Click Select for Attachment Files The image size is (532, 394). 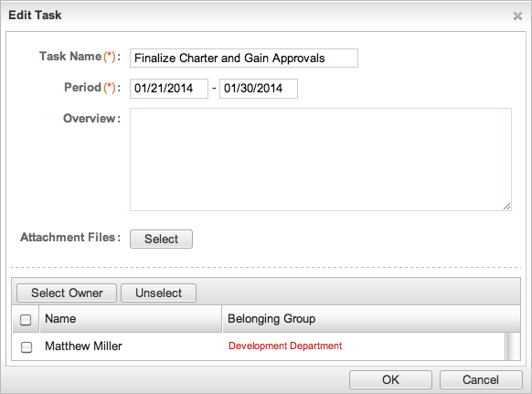161,239
